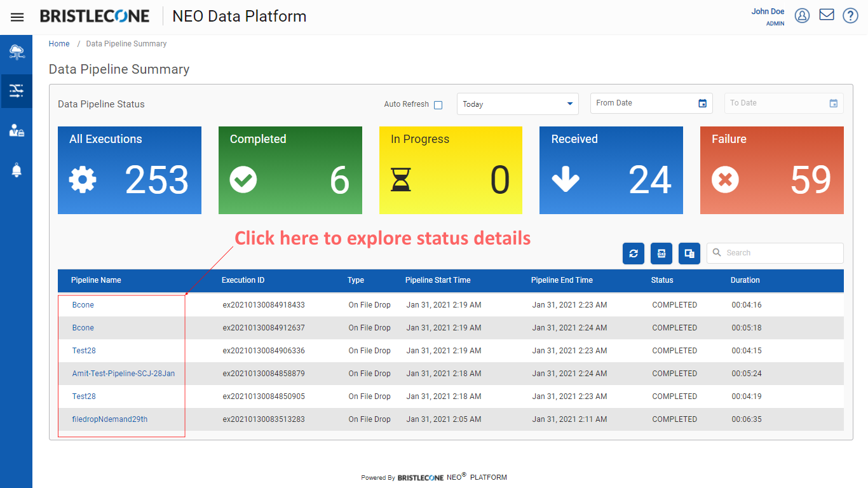Open the first Bcone pipeline ending 18433
Viewport: 868px width, 488px height.
click(x=83, y=305)
